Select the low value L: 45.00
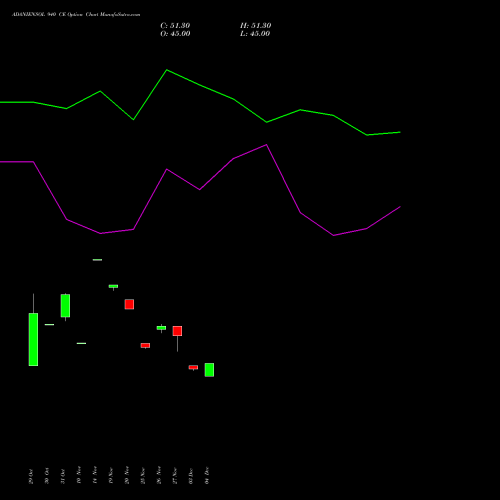500x500 pixels. pyautogui.click(x=255, y=34)
